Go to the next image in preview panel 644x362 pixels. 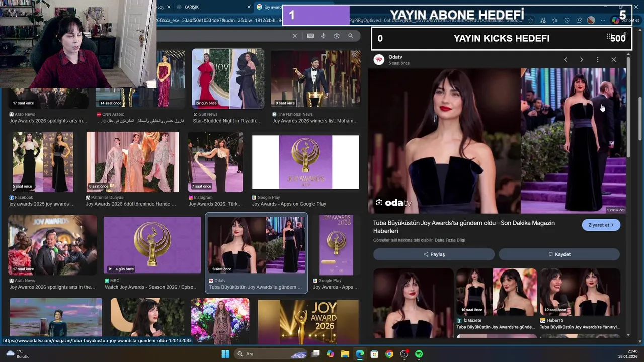click(x=582, y=60)
